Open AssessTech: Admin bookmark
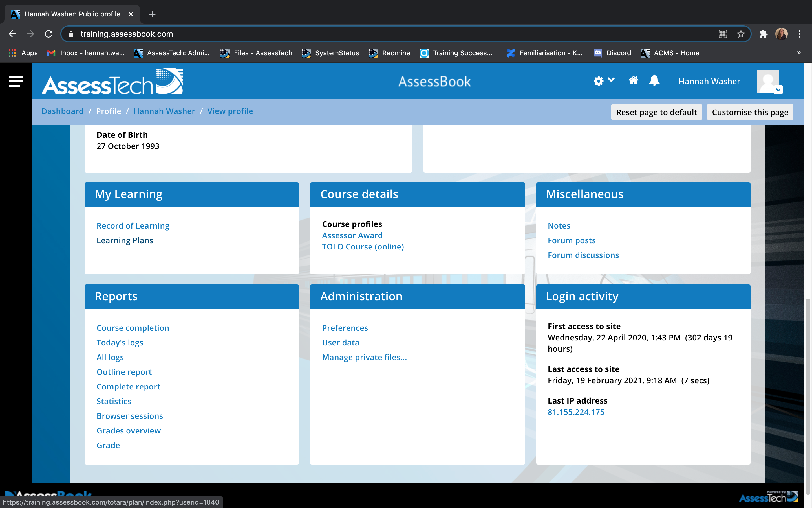812x508 pixels. click(171, 53)
